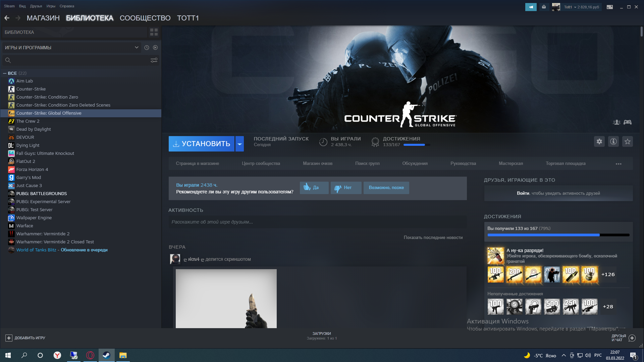Switch to Big Picture mode icon
Viewport: 644px width, 362px height.
[x=610, y=7]
